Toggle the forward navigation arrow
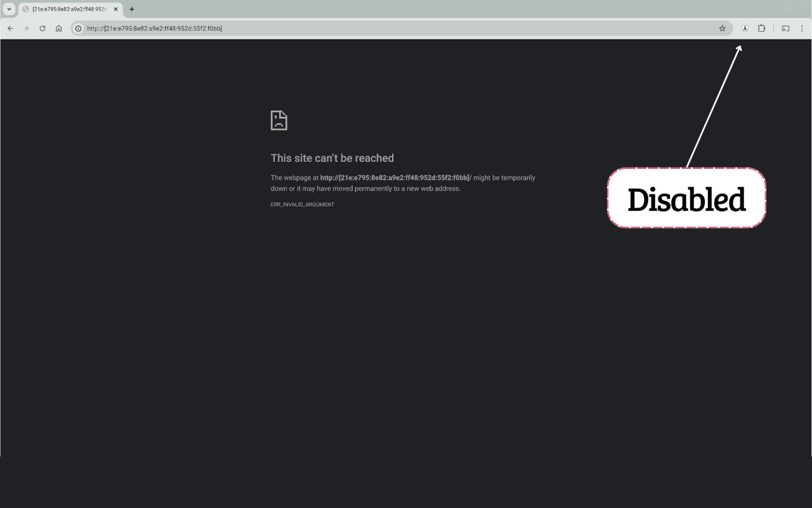The height and width of the screenshot is (508, 812). tap(26, 28)
